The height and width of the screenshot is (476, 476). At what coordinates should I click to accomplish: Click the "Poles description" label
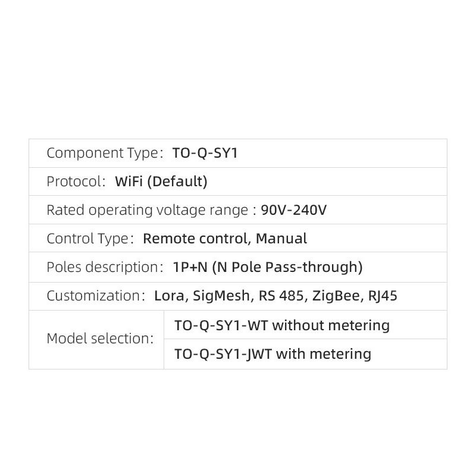(x=102, y=267)
